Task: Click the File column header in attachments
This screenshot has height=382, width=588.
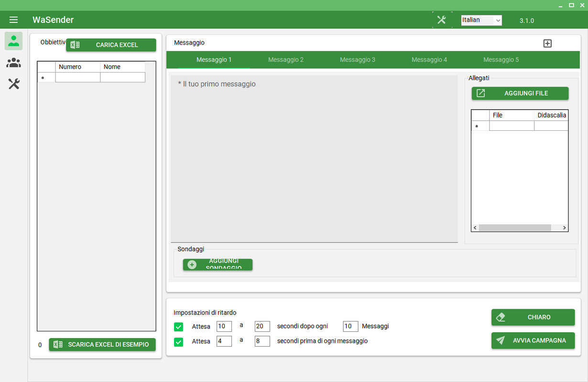Action: [x=512, y=115]
